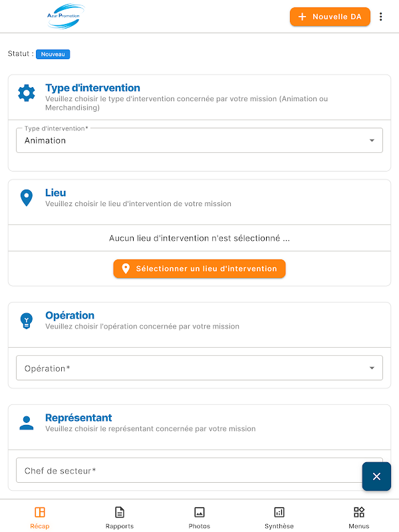The height and width of the screenshot is (532, 399).
Task: Open the Rapports tab
Action: point(120,518)
